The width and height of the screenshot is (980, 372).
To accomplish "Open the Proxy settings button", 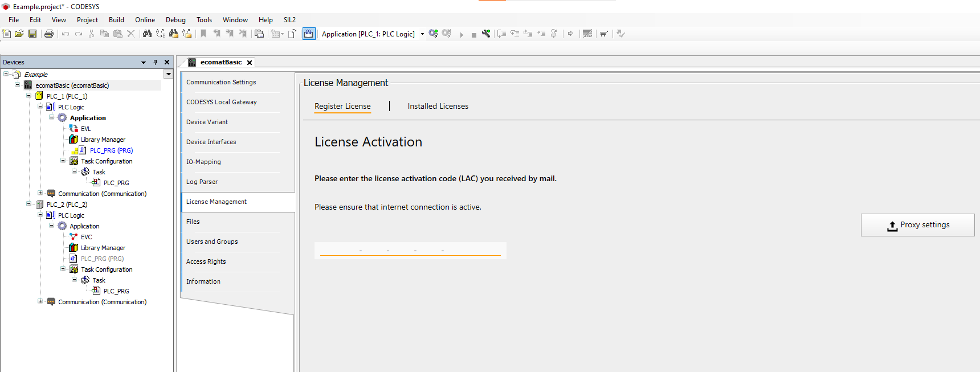I will tap(917, 225).
